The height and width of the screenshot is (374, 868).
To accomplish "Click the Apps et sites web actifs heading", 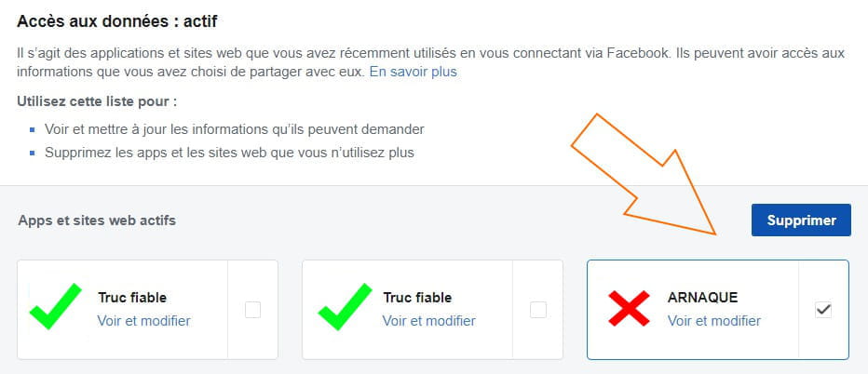I will (x=97, y=220).
